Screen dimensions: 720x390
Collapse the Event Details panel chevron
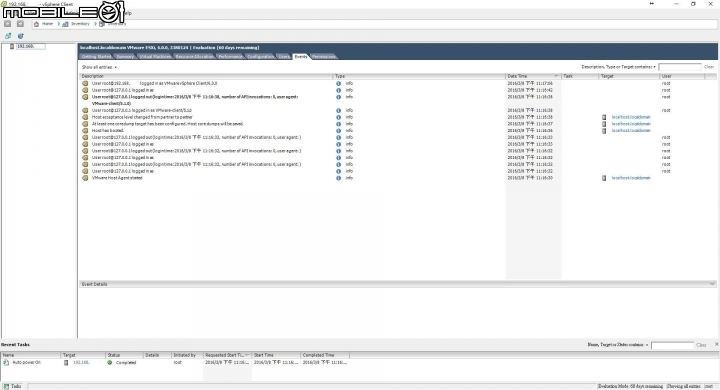712,284
